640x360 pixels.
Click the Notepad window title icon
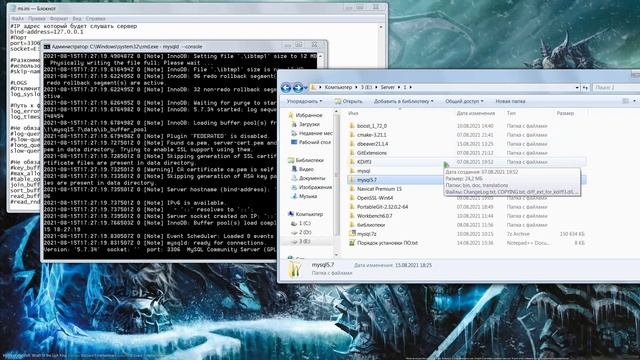pyautogui.click(x=13, y=8)
